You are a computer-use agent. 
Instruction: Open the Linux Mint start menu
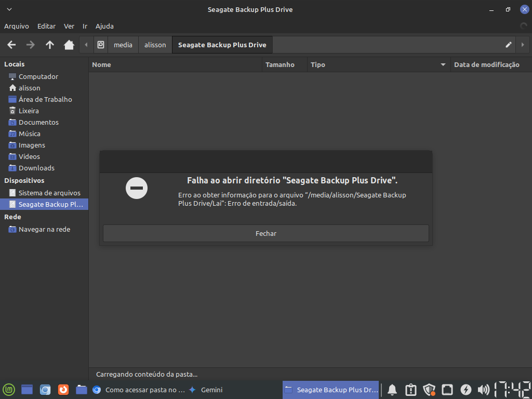(9, 390)
